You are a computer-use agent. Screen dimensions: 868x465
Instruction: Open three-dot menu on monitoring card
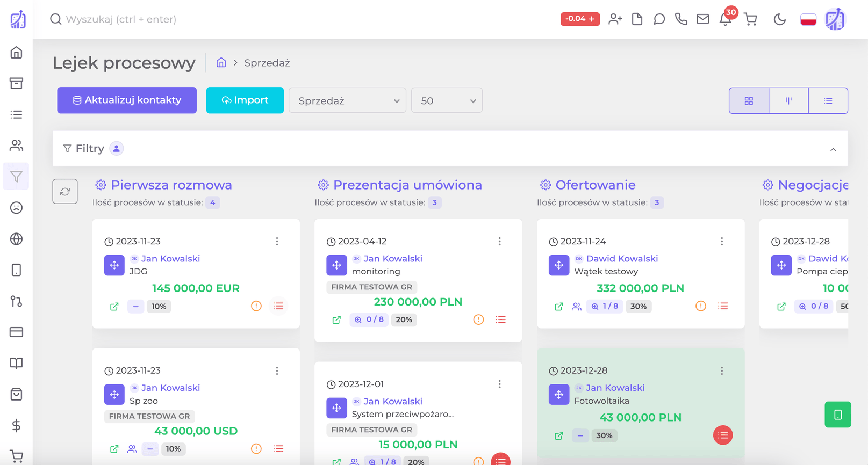pyautogui.click(x=500, y=242)
